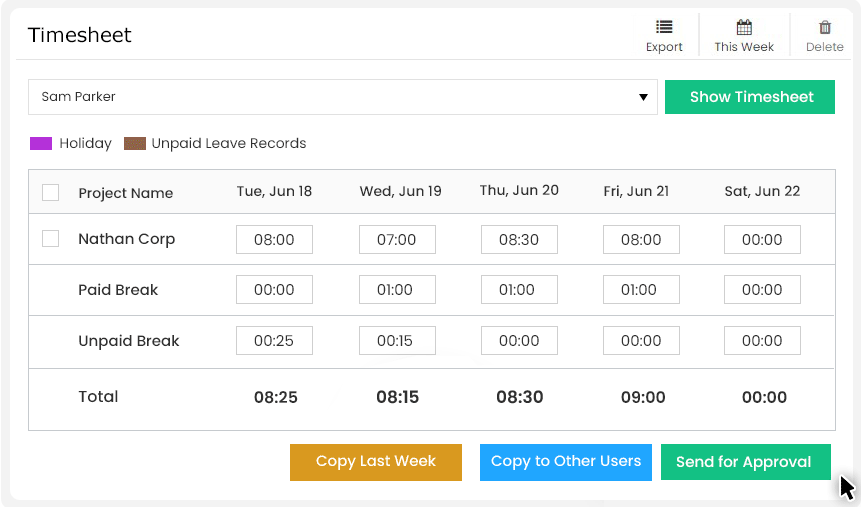Edit Paid Break field for Fri, Jun 21
The width and height of the screenshot is (861, 507).
click(641, 290)
